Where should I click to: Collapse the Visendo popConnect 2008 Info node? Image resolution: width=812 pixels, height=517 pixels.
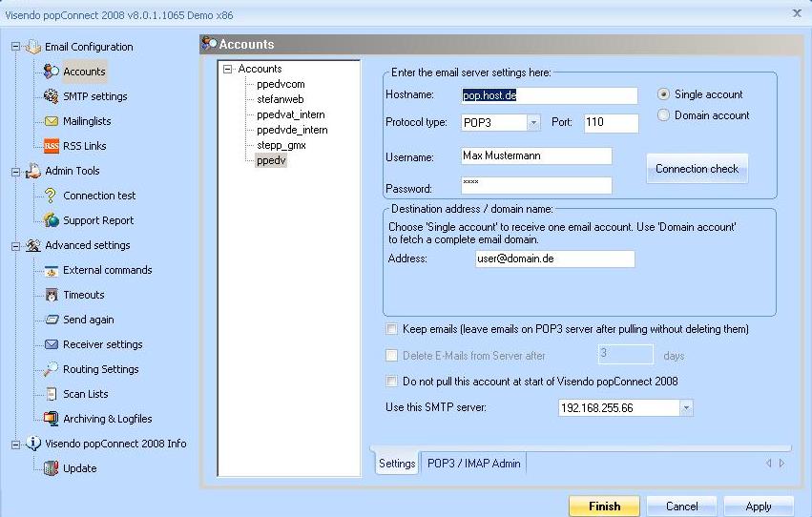(x=15, y=445)
